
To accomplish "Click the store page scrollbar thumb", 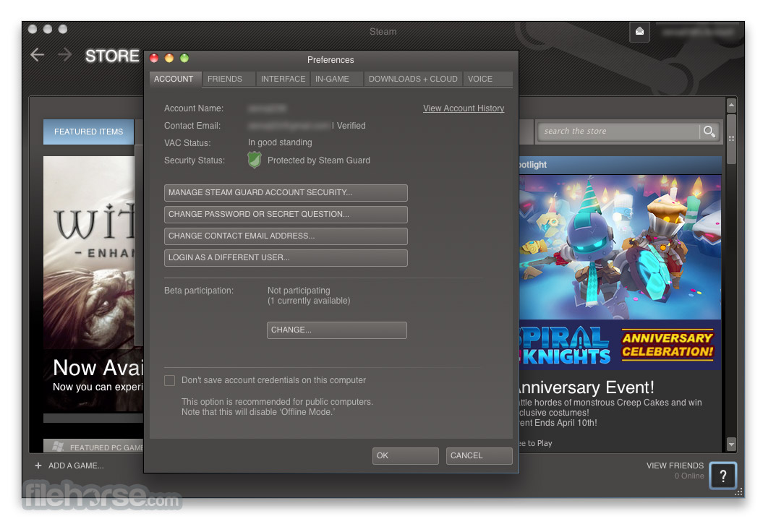I will [x=731, y=140].
